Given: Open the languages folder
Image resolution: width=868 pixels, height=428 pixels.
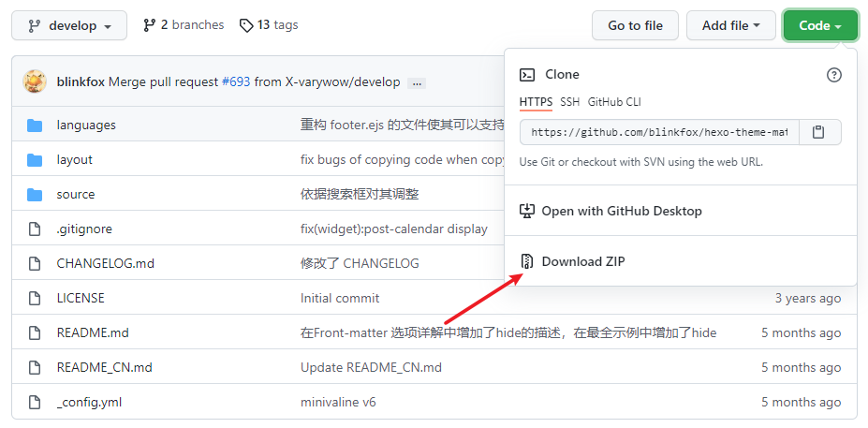Looking at the screenshot, I should pyautogui.click(x=86, y=125).
